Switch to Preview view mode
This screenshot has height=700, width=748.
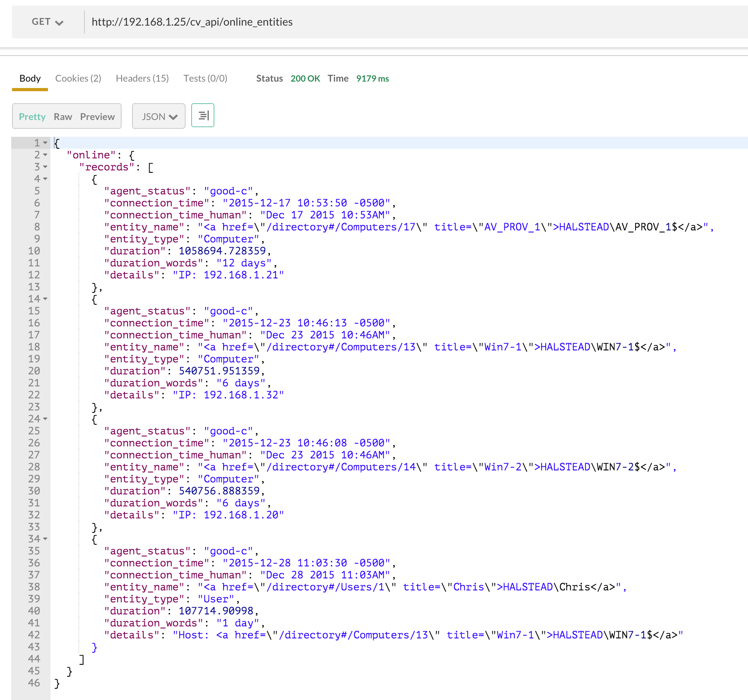(97, 117)
